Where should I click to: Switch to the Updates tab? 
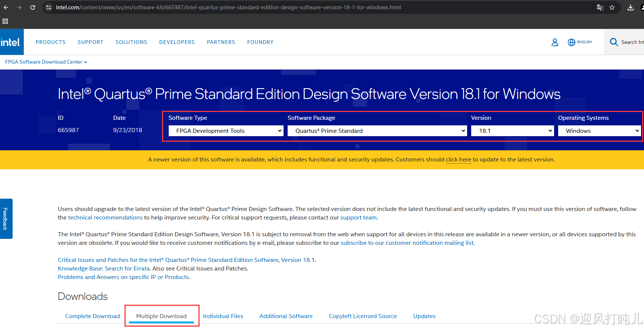pos(424,316)
